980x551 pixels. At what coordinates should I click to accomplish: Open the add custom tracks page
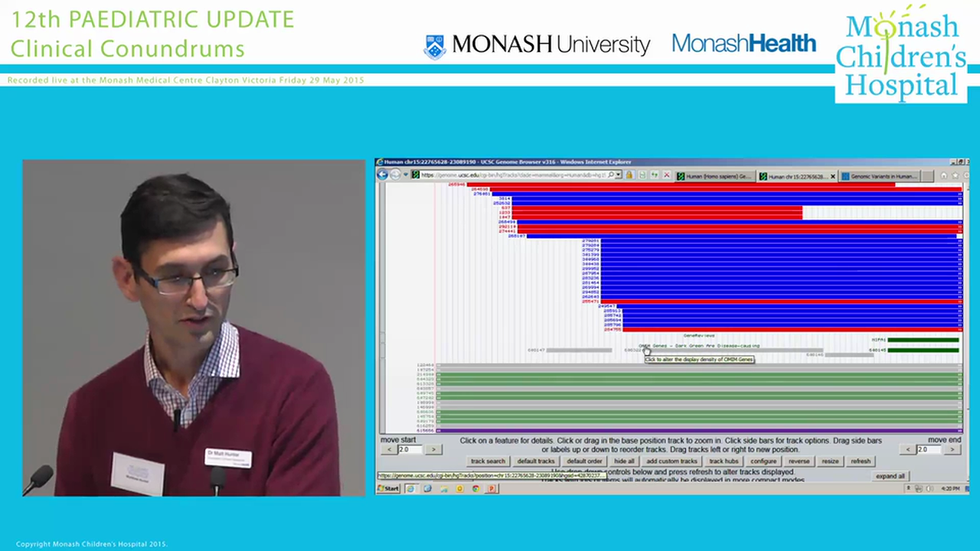click(672, 461)
